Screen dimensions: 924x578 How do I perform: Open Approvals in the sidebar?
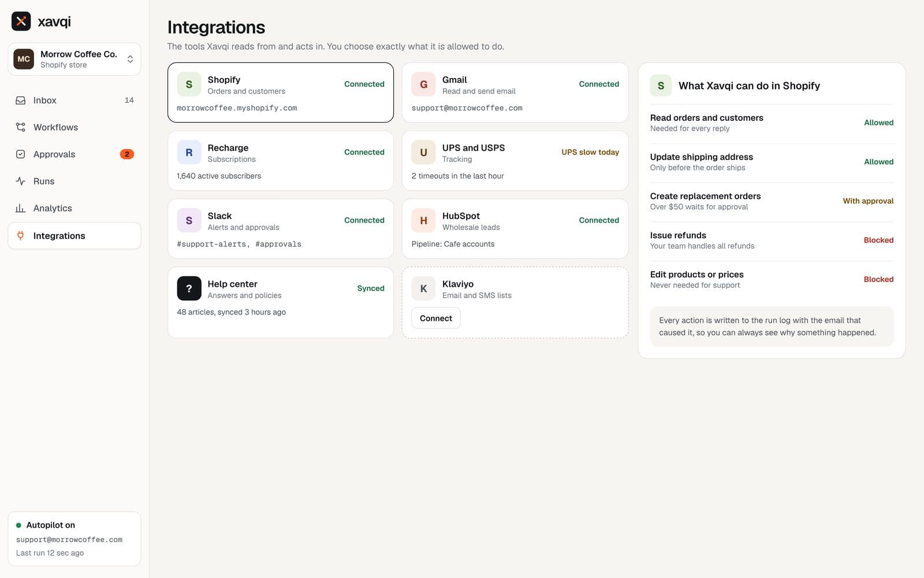[x=74, y=154]
